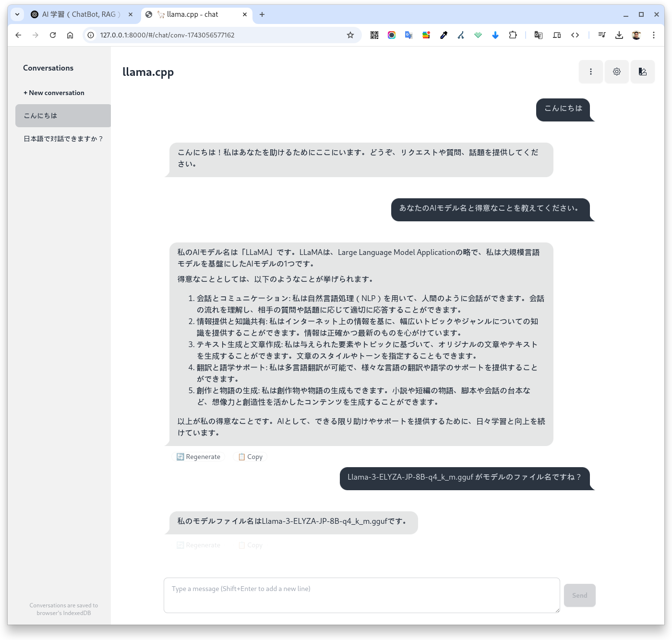Copy the model file name response

[251, 545]
